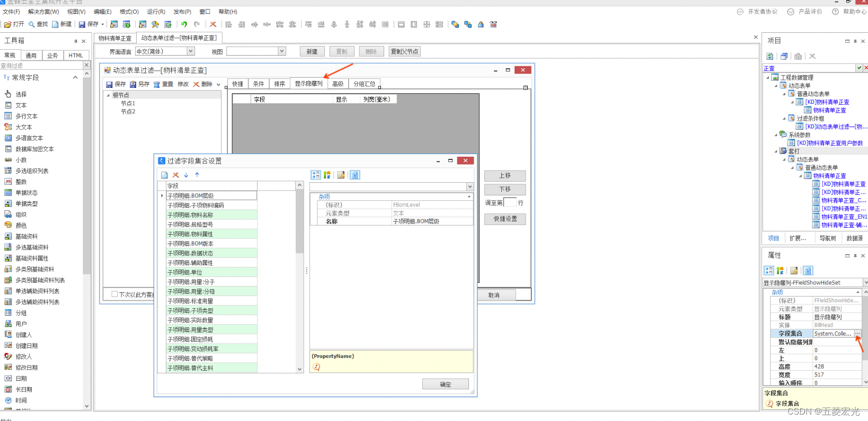Open 显示隐藏列-FFieldShowHideSet dropdown in 属性 panel
Image resolution: width=868 pixels, height=421 pixels.
[866, 283]
